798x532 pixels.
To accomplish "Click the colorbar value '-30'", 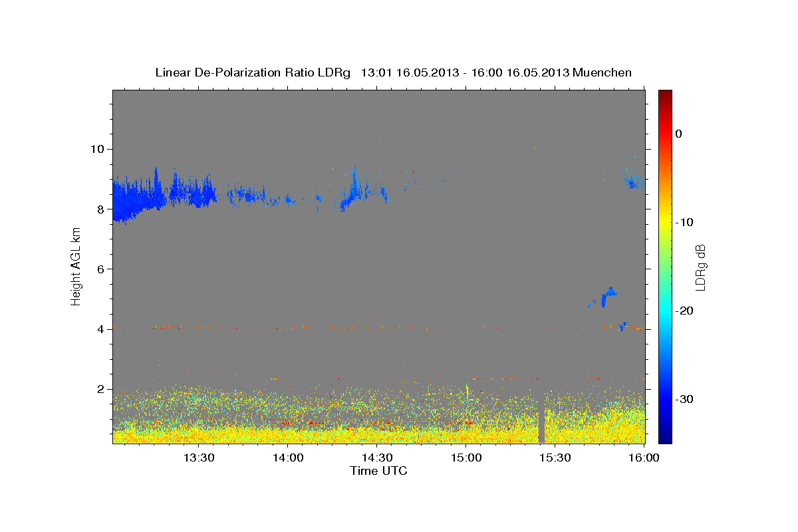I will [x=684, y=399].
